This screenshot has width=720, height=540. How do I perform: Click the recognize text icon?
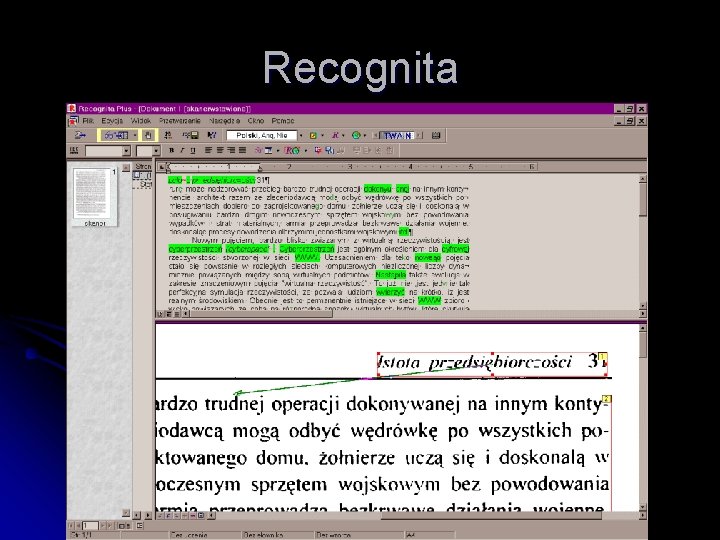coord(212,135)
